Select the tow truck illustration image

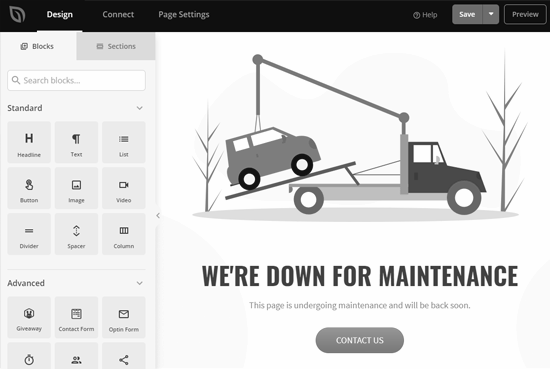(356, 135)
